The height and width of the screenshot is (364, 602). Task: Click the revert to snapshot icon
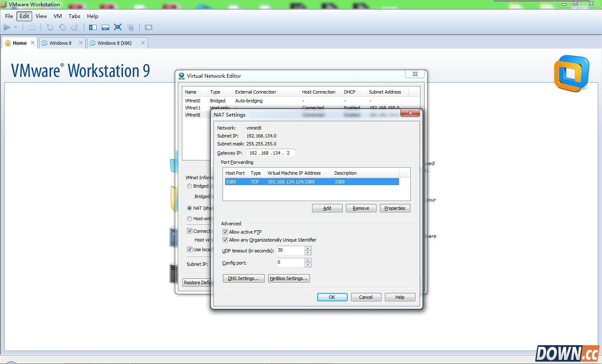[x=62, y=28]
